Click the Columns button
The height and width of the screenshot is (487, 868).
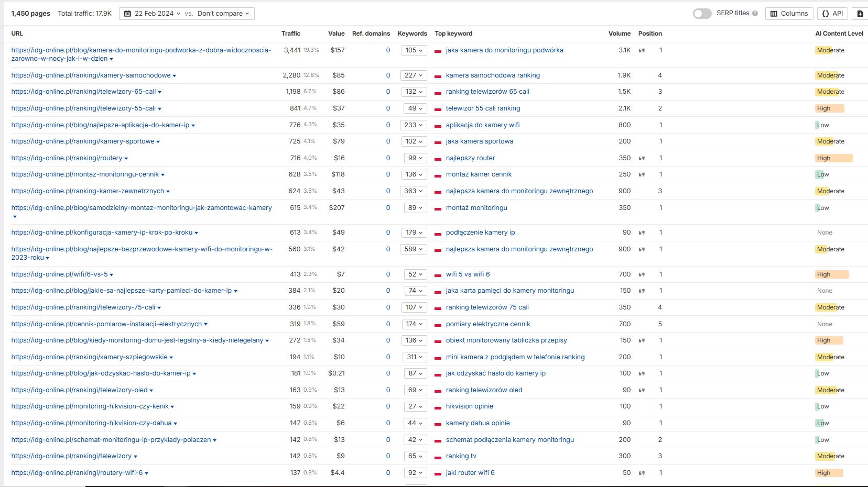click(x=788, y=13)
